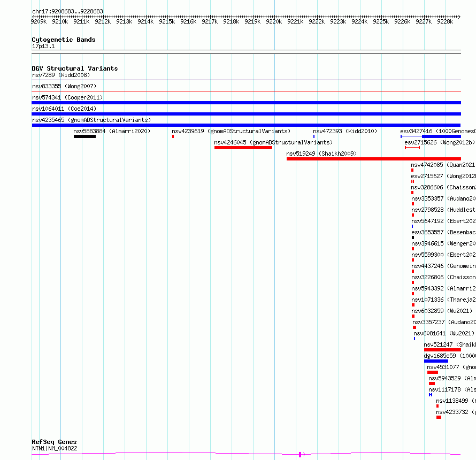Click the nsv472393 (Kidd2010) label
476x460 pixels.
345,131
